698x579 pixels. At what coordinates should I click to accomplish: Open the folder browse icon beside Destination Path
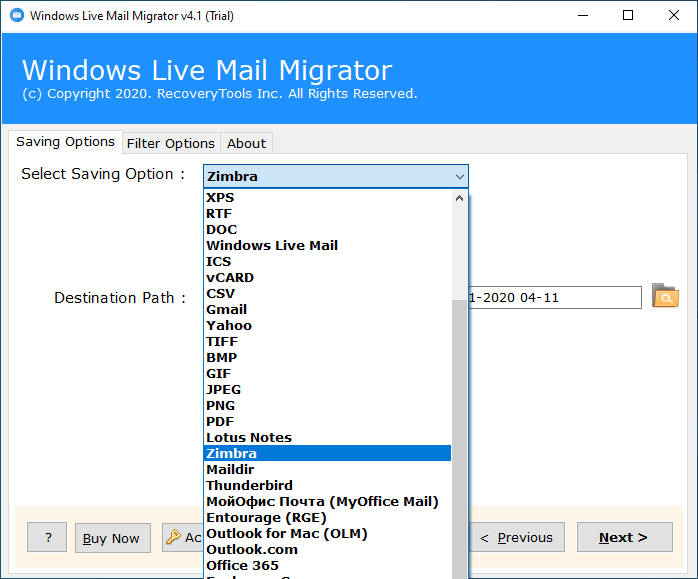click(x=665, y=296)
